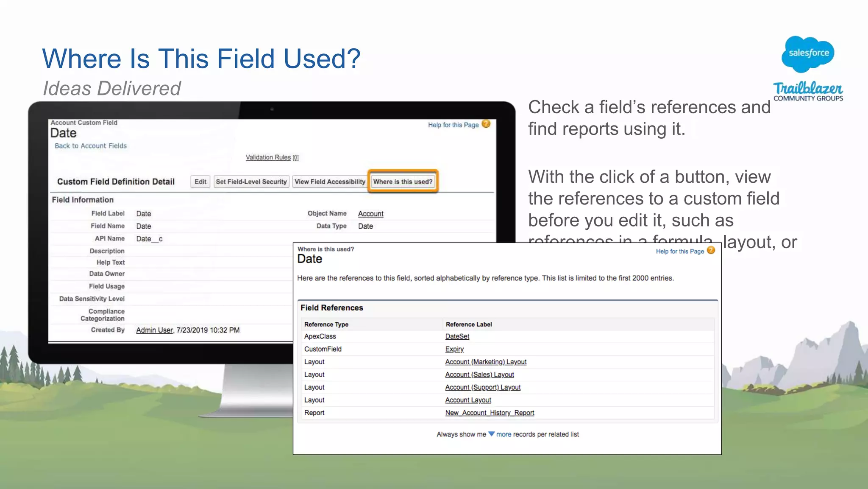The width and height of the screenshot is (868, 489).
Task: Open the Expiry custom field reference
Action: coord(454,349)
